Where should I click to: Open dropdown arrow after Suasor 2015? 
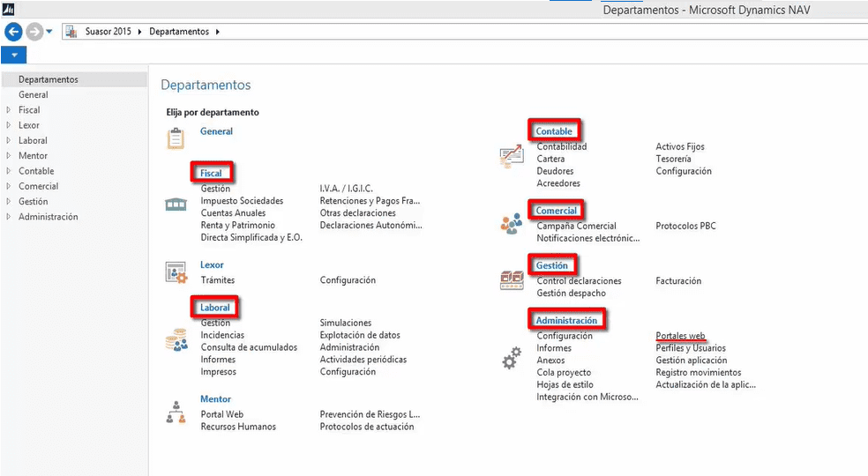139,32
